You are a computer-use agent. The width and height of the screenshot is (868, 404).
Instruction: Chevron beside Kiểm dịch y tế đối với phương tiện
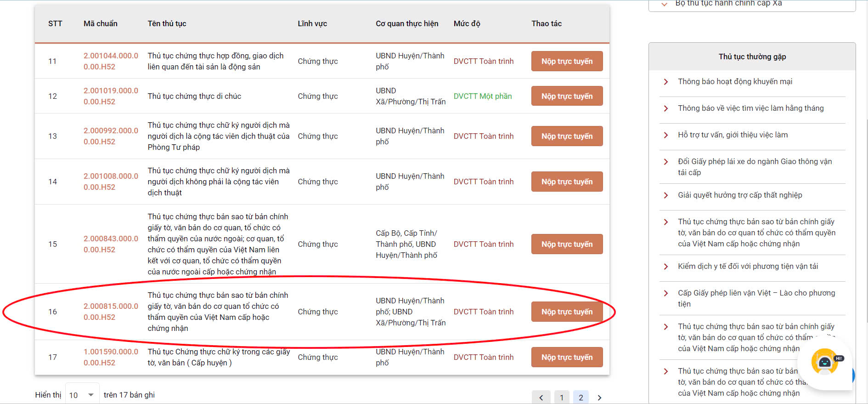click(666, 267)
